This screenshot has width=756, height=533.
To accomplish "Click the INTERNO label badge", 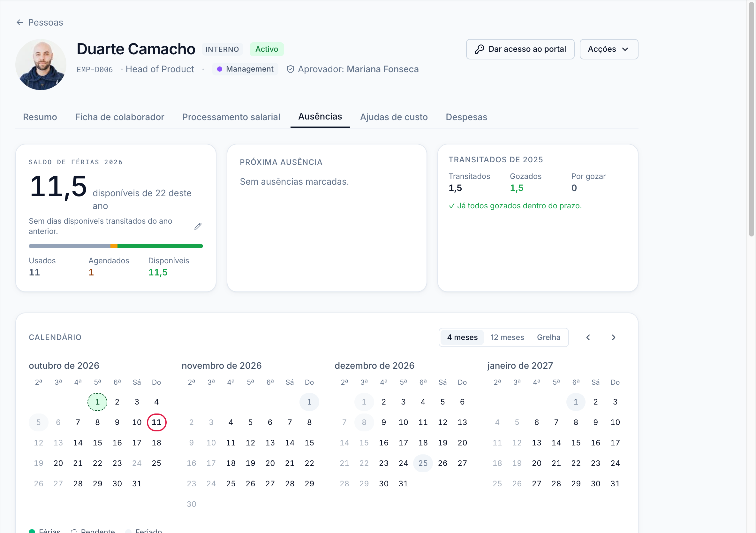I will [222, 49].
